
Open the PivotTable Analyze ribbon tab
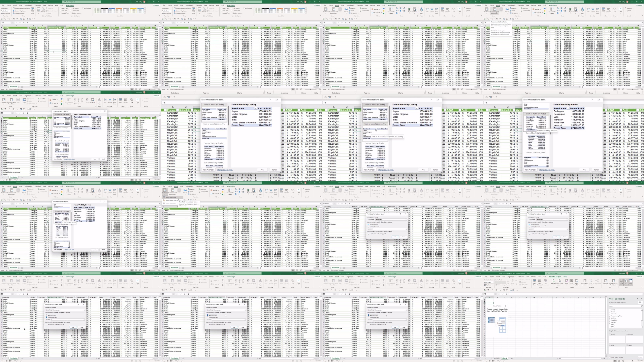tap(555, 277)
